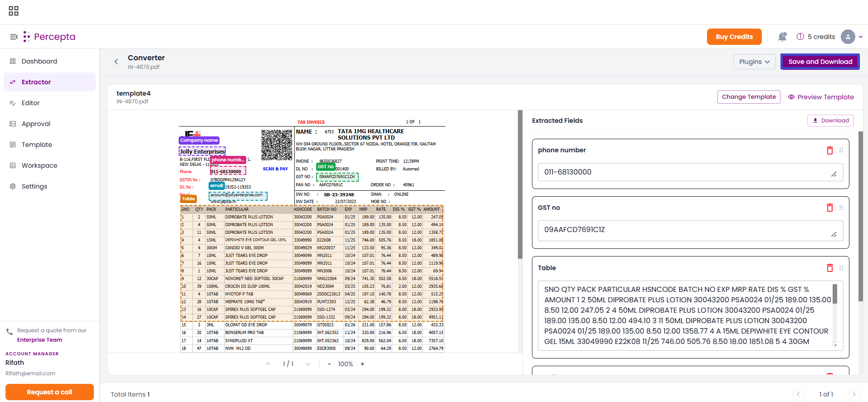Zoom out the document preview
This screenshot has width=868, height=402.
329,364
